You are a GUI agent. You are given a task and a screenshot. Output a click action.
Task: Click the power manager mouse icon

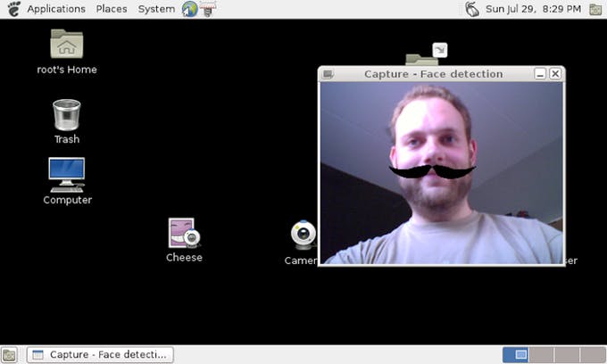[x=472, y=9]
